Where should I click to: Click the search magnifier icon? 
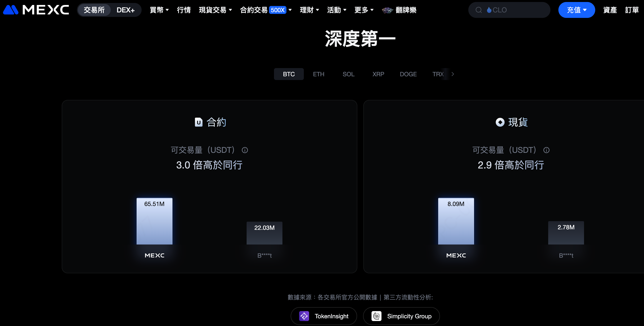pos(479,10)
